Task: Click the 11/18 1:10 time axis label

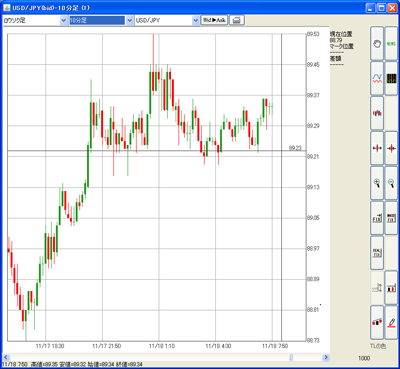Action: (x=162, y=346)
